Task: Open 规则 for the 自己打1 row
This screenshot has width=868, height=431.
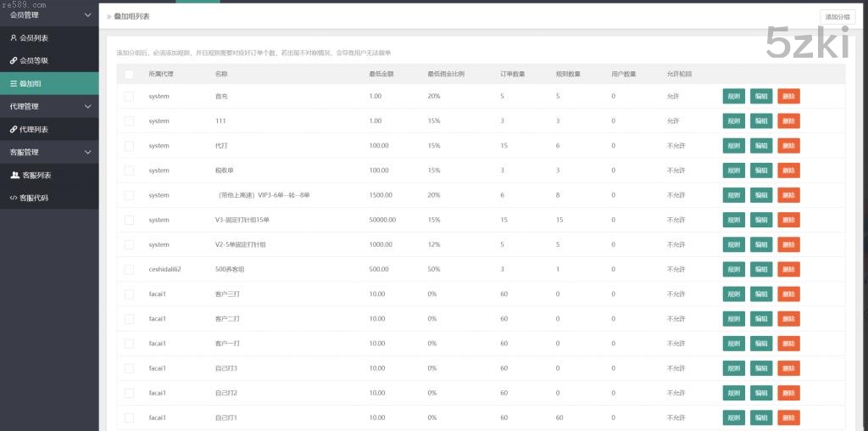Action: coord(733,417)
